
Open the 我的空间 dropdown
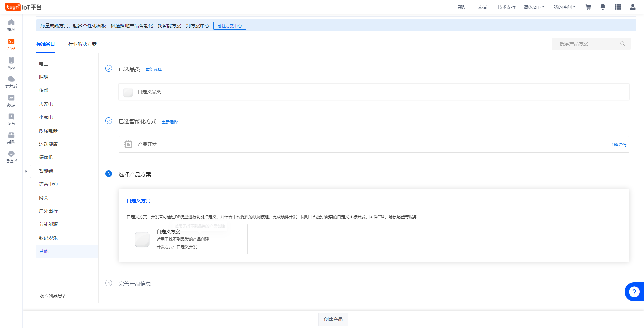[565, 7]
